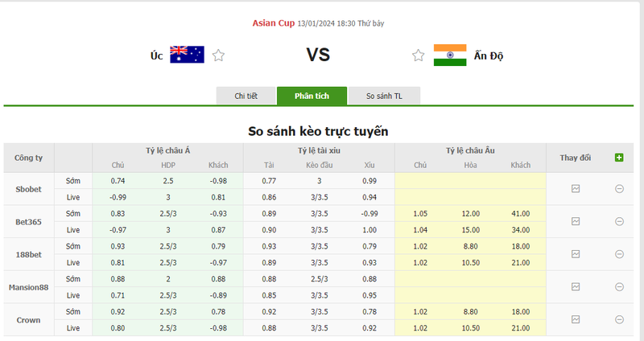
Task: Click the Australia flag icon
Action: pyautogui.click(x=187, y=55)
